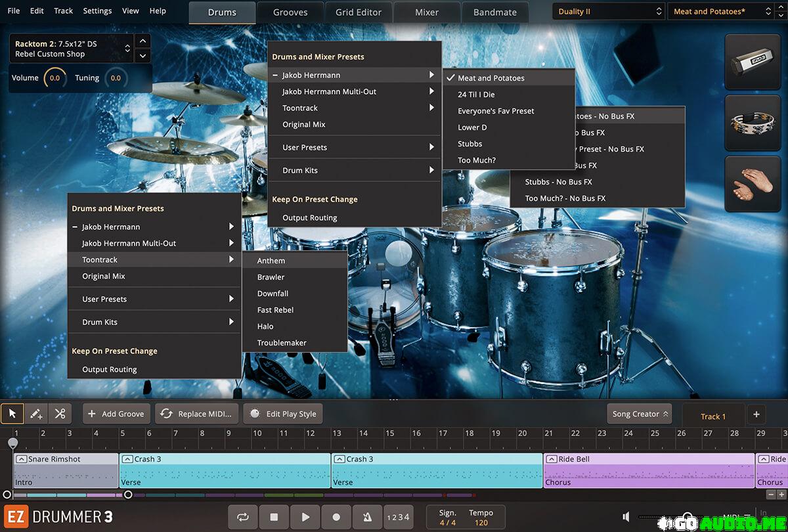This screenshot has width=788, height=532.
Task: Expand Drum Kits in upper menu
Action: pos(355,170)
